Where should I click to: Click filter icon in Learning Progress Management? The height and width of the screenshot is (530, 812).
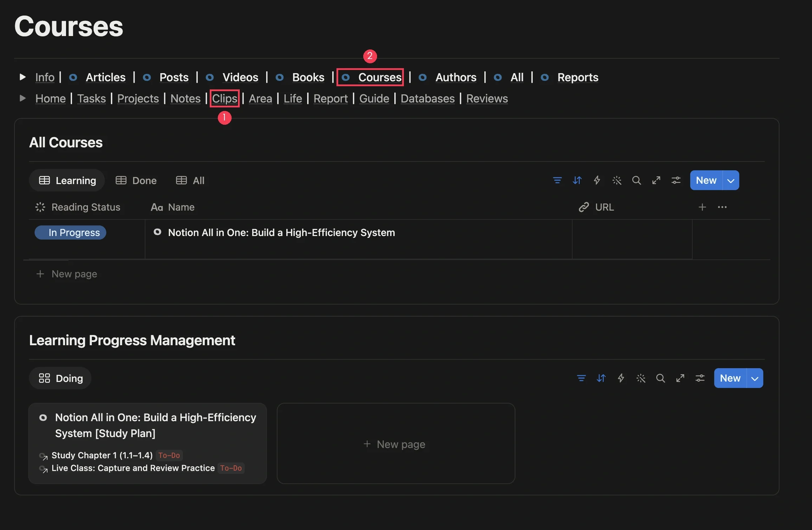(x=581, y=378)
